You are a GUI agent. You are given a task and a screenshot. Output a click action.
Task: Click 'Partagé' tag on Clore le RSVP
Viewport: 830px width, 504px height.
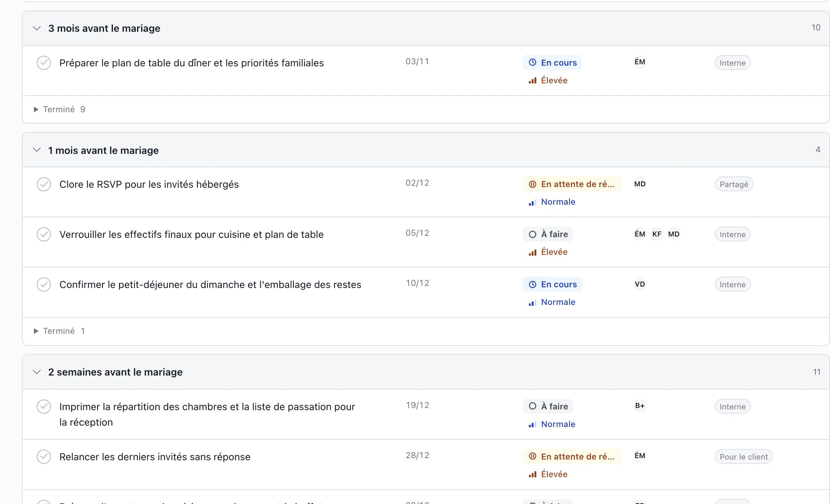pyautogui.click(x=734, y=184)
